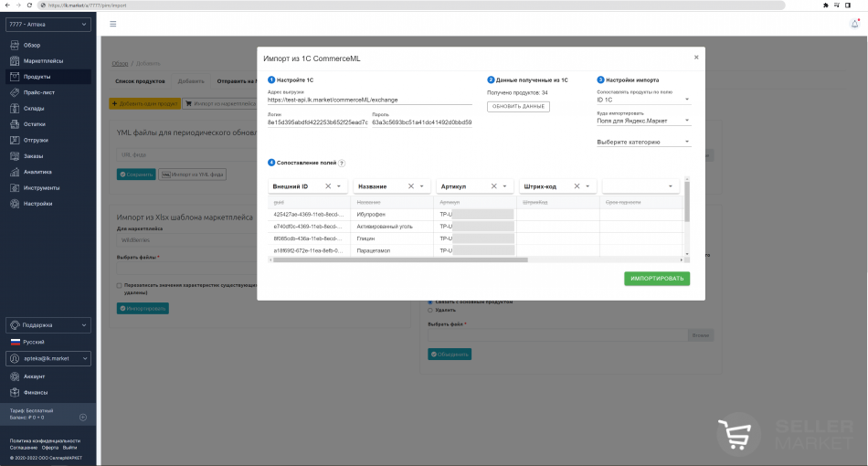This screenshot has width=868, height=466.
Task: Click the table's horizontal scrollbar
Action: tap(398, 259)
